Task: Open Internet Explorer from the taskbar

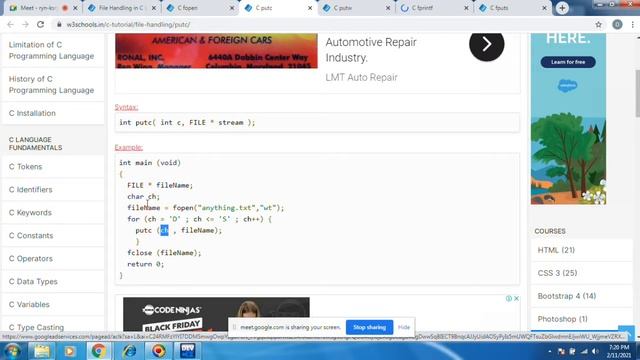Action: click(x=129, y=351)
